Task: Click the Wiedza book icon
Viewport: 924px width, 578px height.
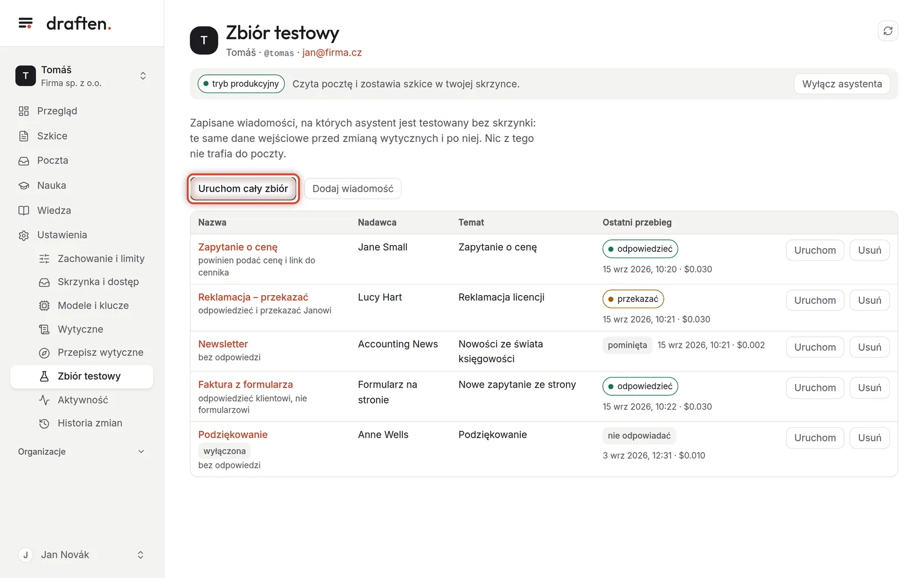Action: (x=24, y=210)
